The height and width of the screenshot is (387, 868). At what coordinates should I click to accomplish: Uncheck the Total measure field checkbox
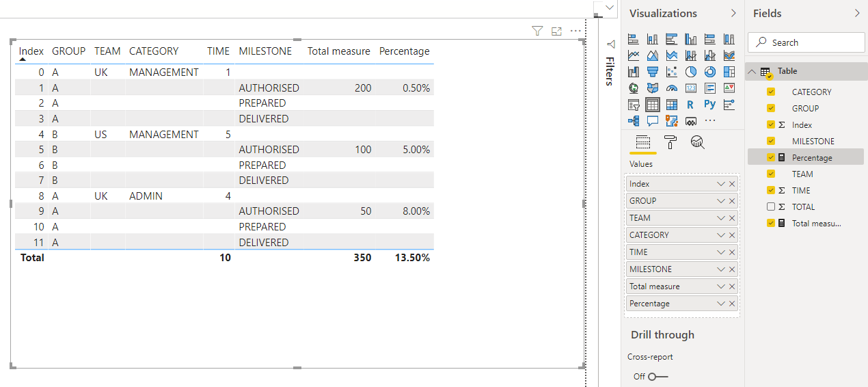click(x=771, y=223)
